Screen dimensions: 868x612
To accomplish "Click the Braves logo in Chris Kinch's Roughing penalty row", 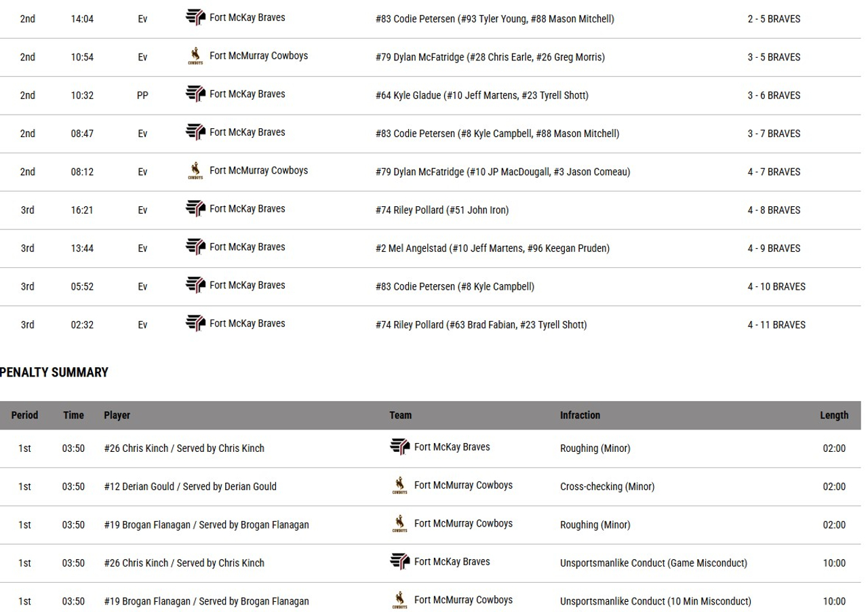I will 400,448.
